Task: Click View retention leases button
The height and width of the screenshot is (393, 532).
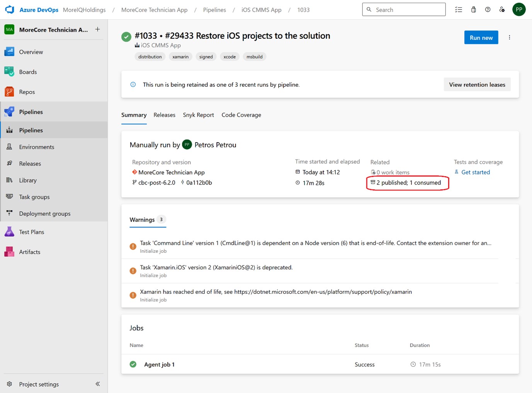Action: (477, 85)
